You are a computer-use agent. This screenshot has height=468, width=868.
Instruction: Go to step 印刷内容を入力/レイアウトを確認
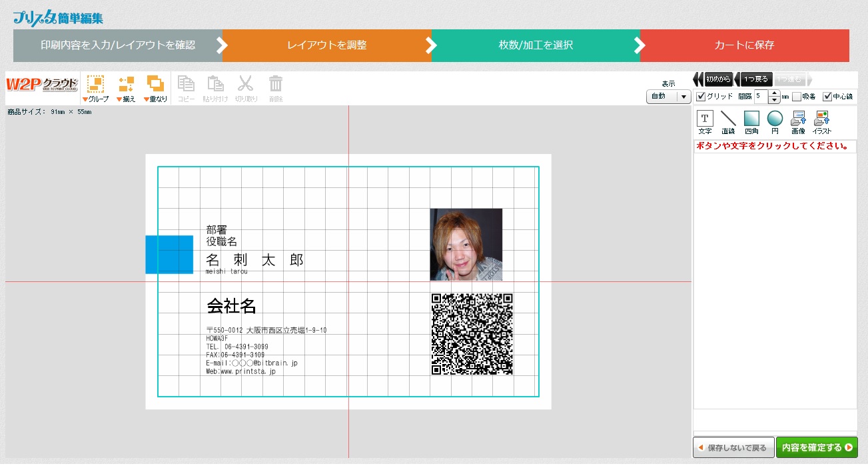(x=118, y=45)
